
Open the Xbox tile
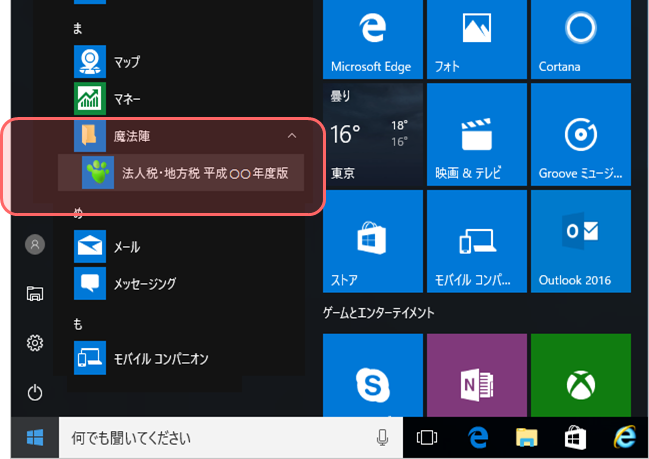(579, 379)
